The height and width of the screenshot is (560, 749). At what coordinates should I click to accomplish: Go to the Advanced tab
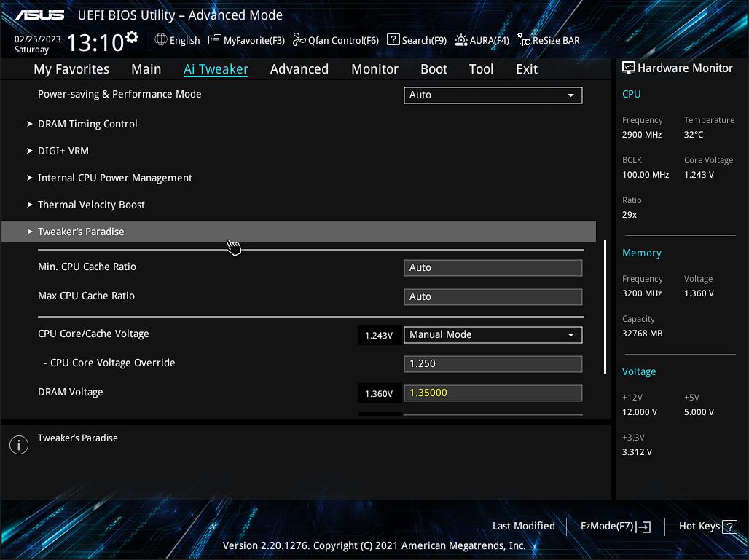coord(299,68)
